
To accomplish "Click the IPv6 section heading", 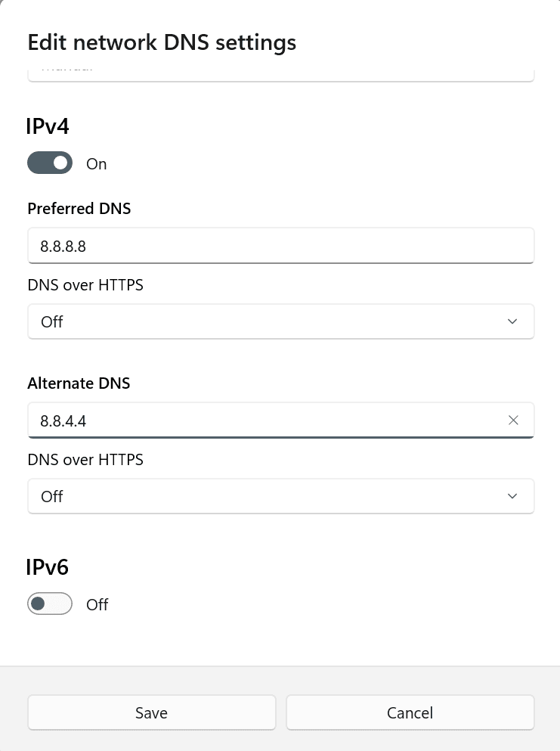I will click(48, 566).
